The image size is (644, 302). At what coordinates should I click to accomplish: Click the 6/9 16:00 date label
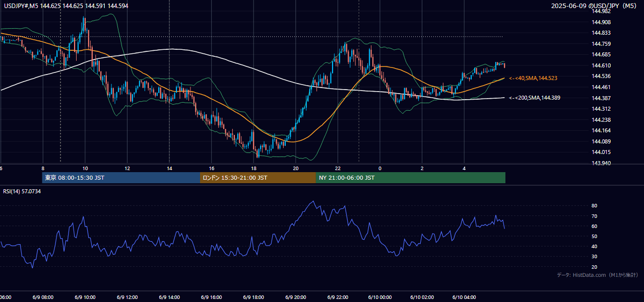(x=212, y=297)
